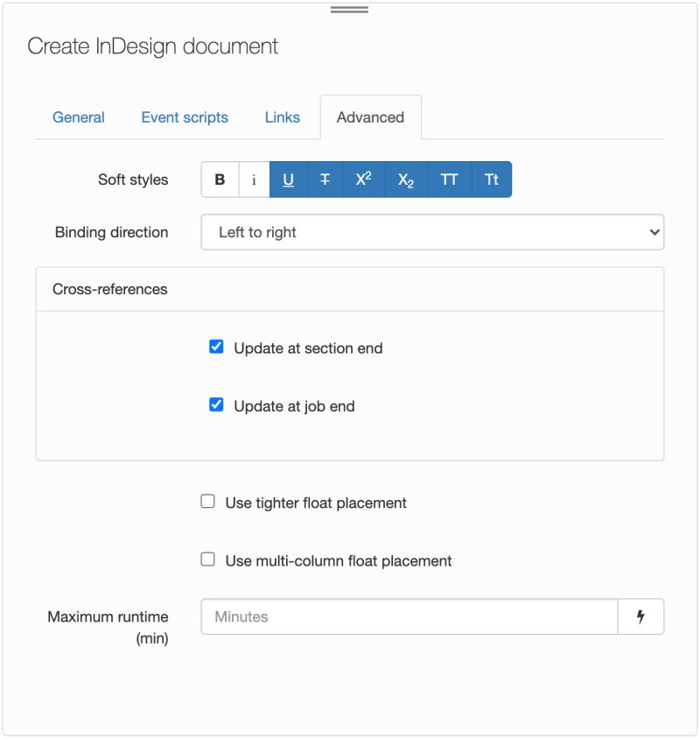Grab the panel drag handle at top
The image size is (700, 739).
pyautogui.click(x=349, y=10)
